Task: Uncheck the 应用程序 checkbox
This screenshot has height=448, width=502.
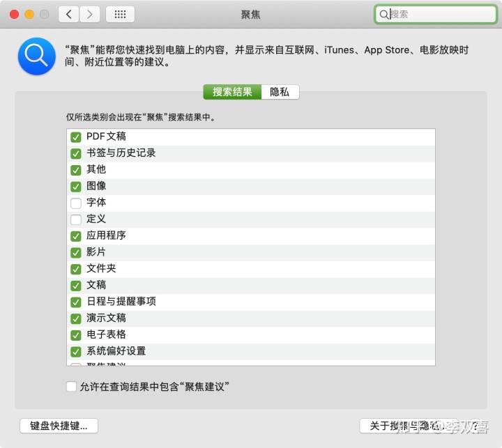Action: point(76,236)
